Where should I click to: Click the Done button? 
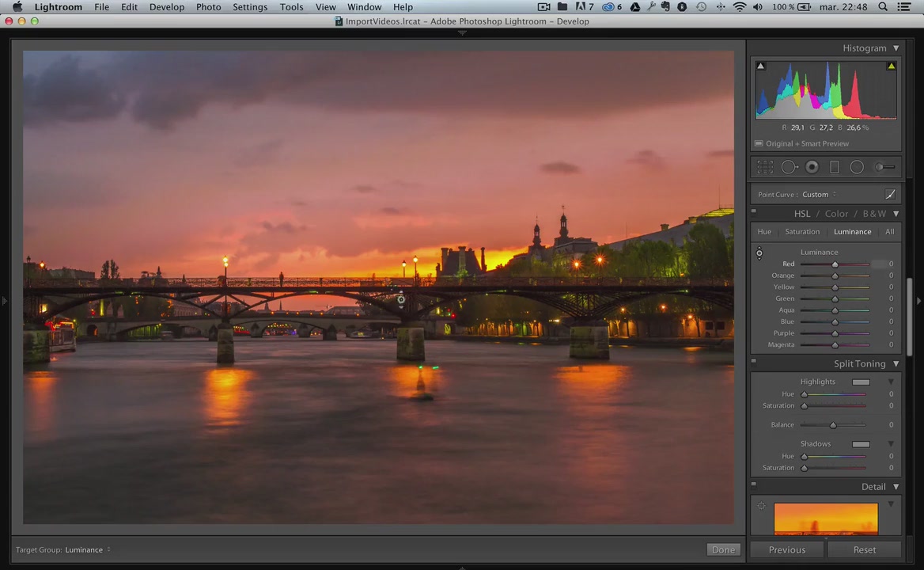tap(723, 550)
